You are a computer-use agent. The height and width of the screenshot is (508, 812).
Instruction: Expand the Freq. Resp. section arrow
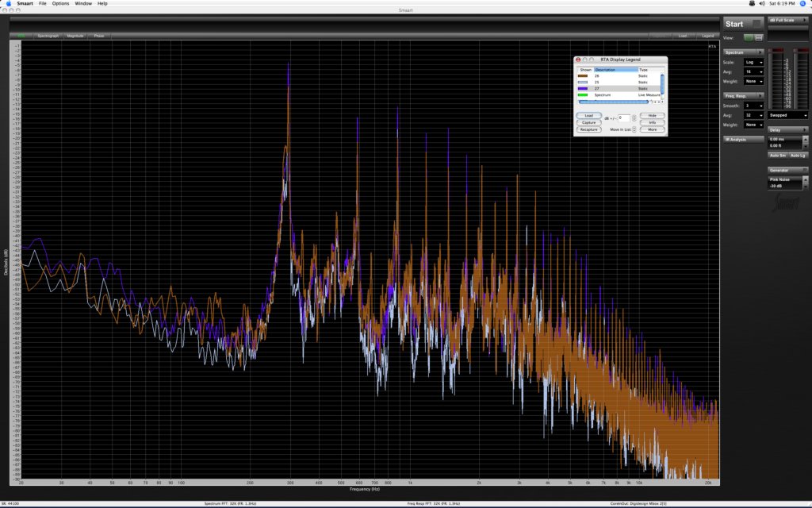click(760, 96)
